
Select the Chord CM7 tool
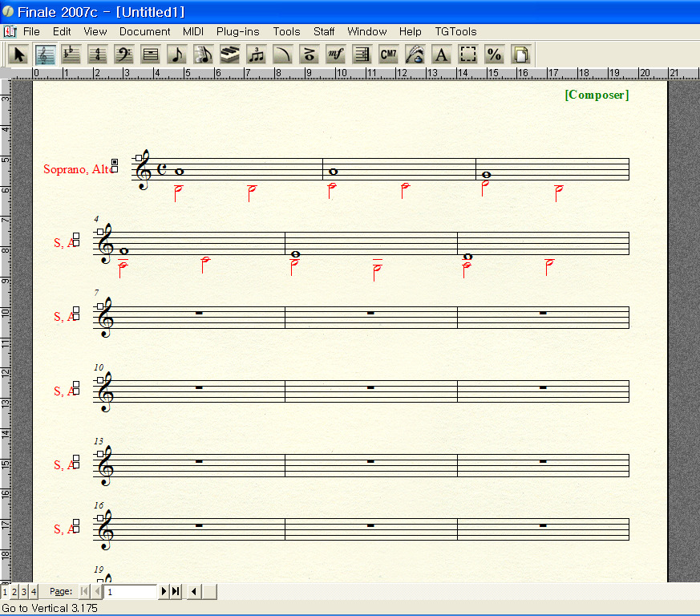click(x=388, y=55)
